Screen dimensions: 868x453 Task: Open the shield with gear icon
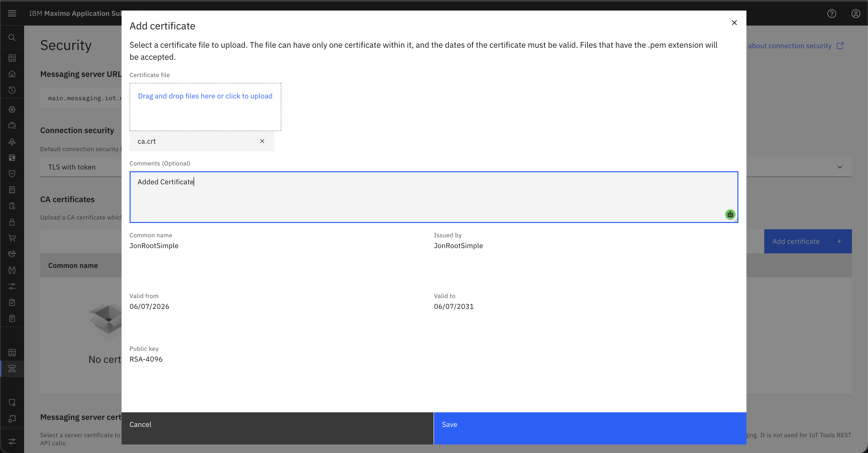12,403
